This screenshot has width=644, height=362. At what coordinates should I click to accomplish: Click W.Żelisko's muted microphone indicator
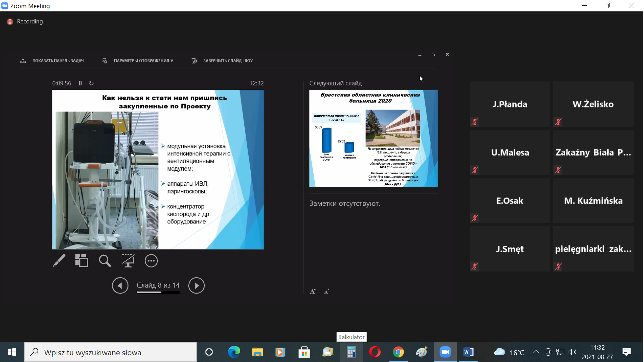(x=558, y=122)
